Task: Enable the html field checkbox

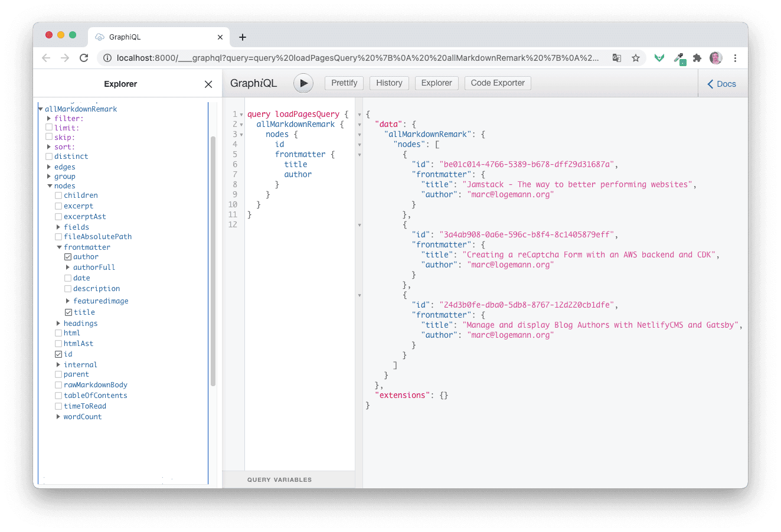Action: coord(58,333)
